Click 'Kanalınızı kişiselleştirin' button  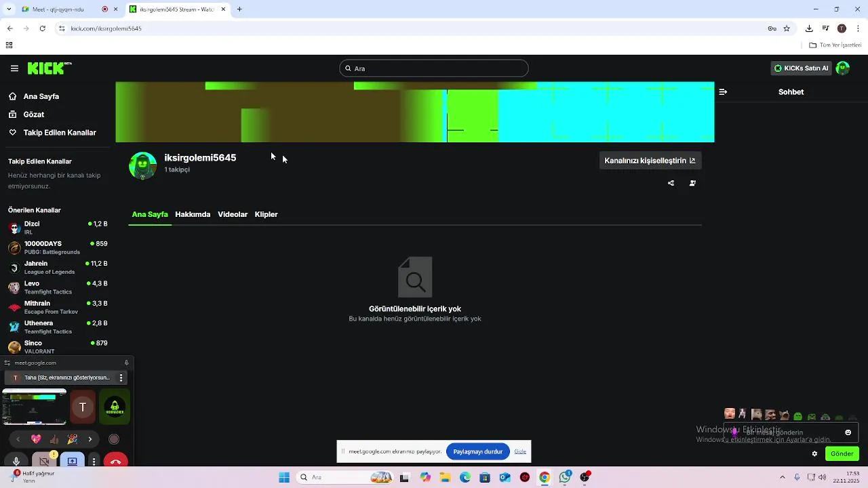[x=650, y=161]
